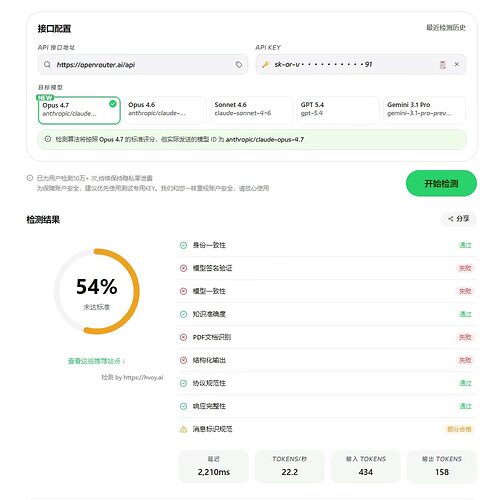Click the pass icon for 知识准确度
485x500 pixels.
click(183, 314)
